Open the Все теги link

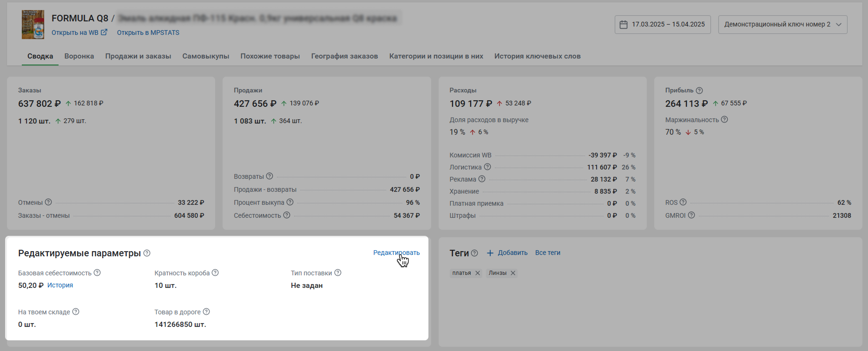point(548,253)
